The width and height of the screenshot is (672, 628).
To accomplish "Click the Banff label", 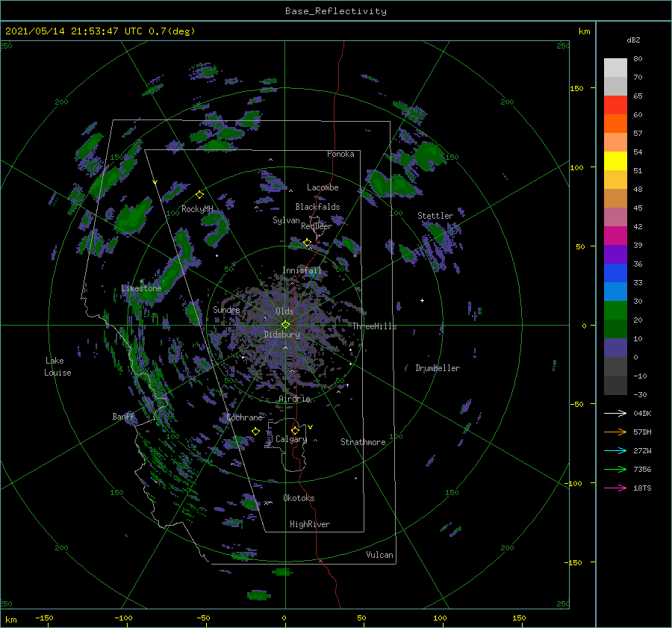I will coord(123,416).
